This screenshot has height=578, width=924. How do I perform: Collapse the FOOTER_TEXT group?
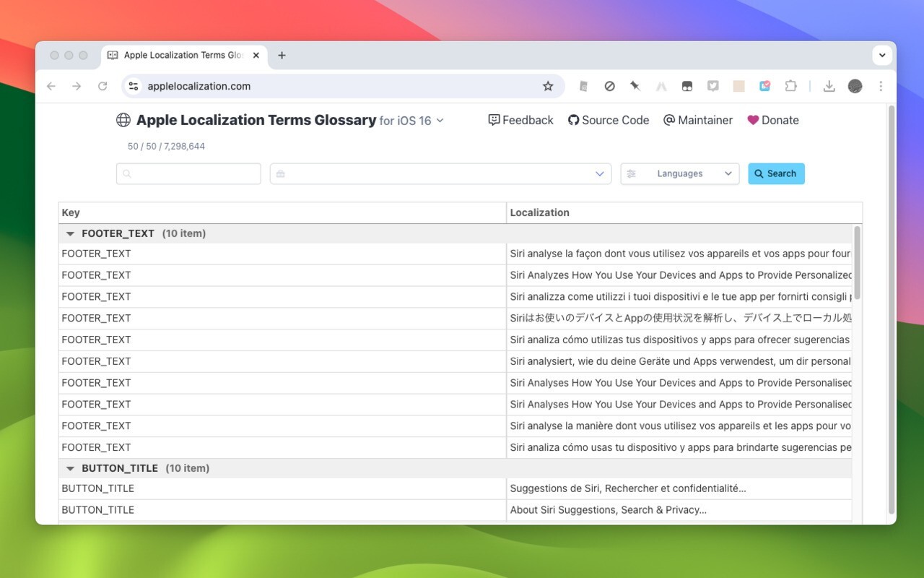click(70, 233)
